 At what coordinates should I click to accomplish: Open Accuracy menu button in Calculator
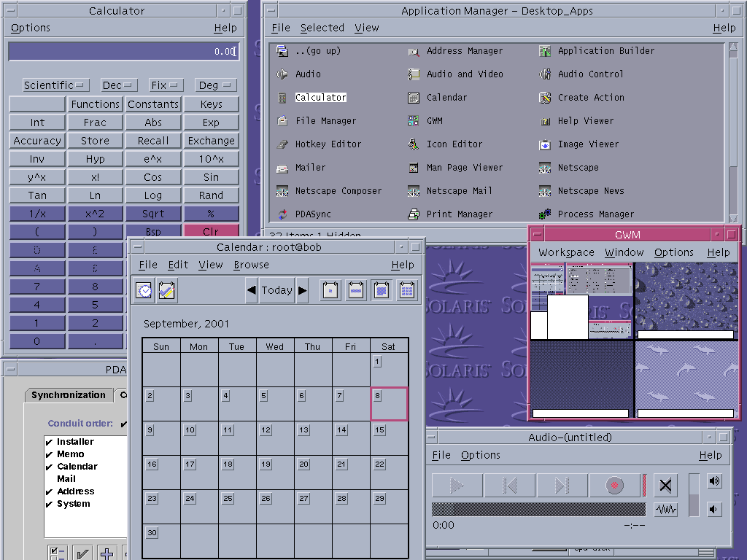(37, 141)
